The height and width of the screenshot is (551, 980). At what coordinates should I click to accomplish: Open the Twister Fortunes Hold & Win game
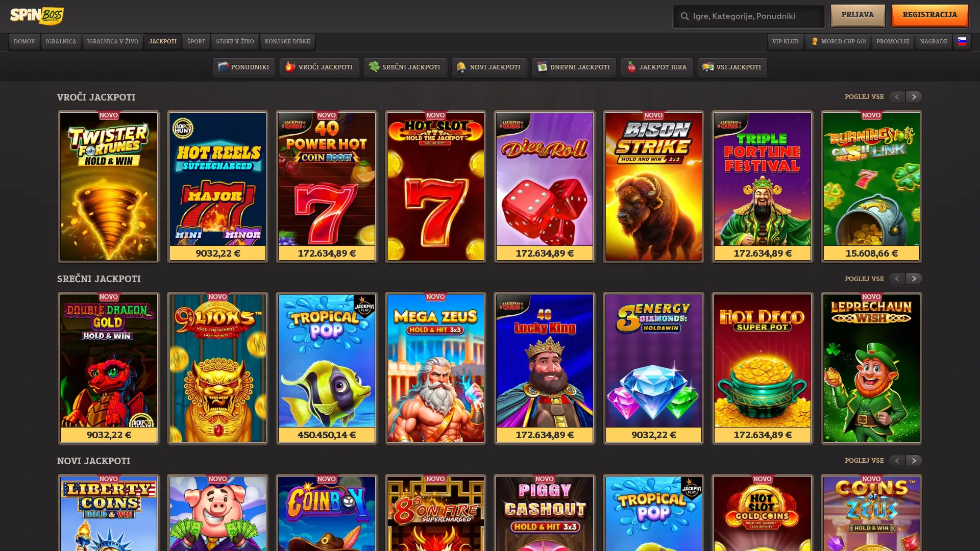point(109,187)
